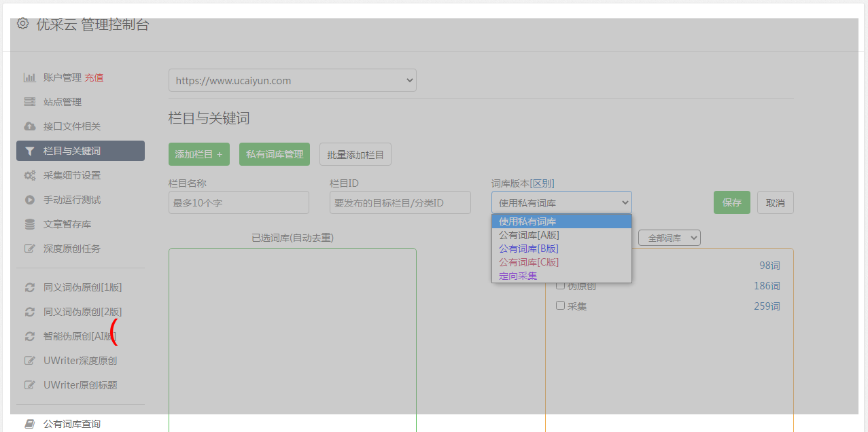Click the 词库版本[区别] label

click(523, 183)
